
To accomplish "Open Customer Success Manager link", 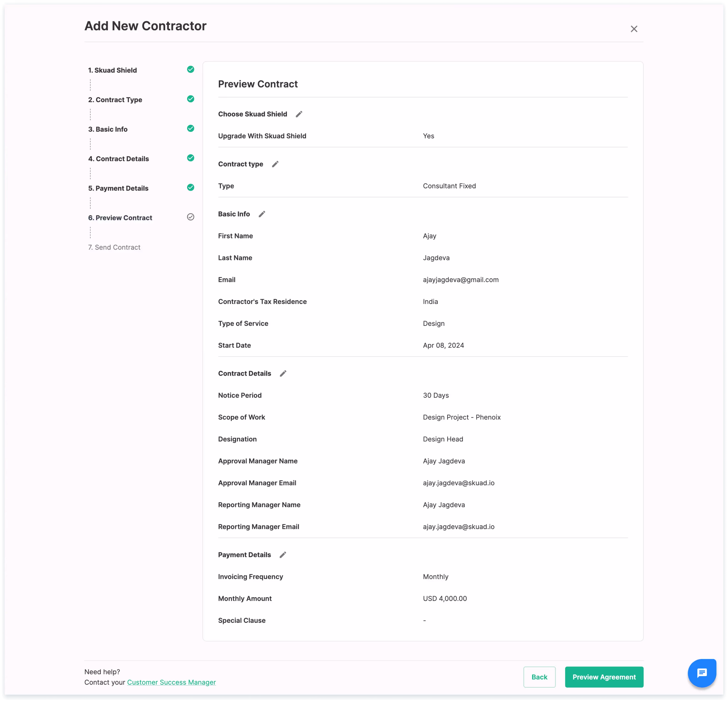I will [x=171, y=682].
